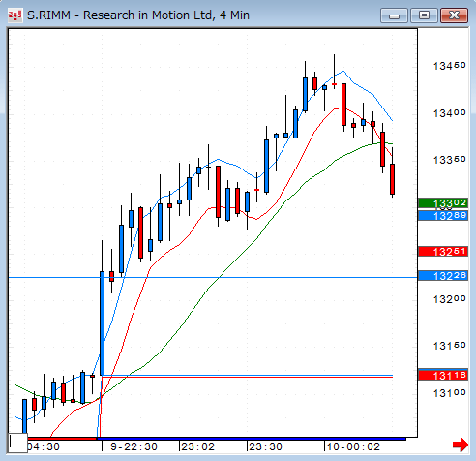
Task: Click the 13450 price axis value
Action: click(x=450, y=66)
